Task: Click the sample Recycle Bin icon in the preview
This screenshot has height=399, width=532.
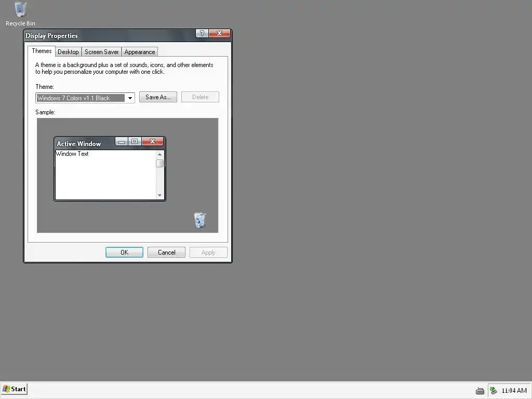Action: [200, 220]
